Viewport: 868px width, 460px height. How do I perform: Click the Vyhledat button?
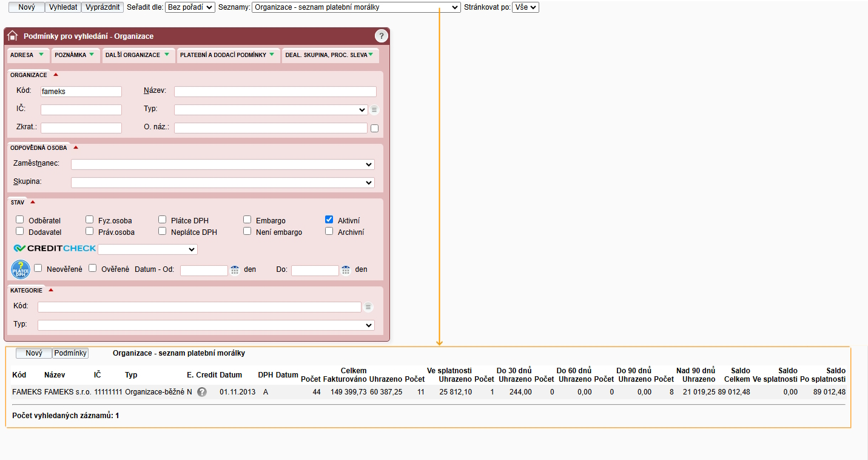[63, 7]
